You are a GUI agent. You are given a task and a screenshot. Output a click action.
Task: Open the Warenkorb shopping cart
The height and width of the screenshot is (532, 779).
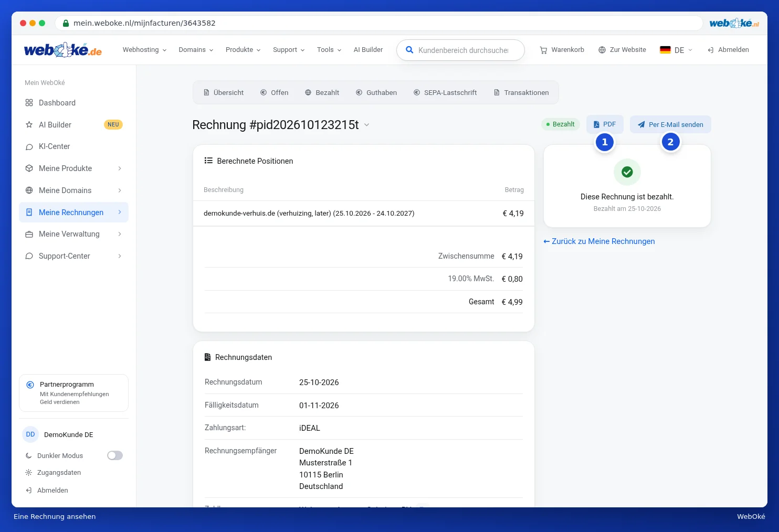pyautogui.click(x=562, y=50)
